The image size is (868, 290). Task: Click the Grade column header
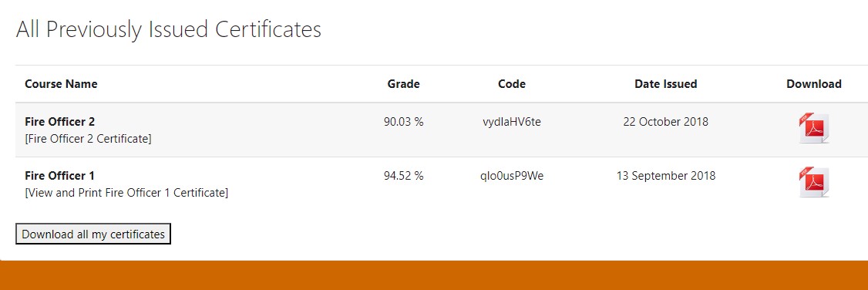[404, 84]
